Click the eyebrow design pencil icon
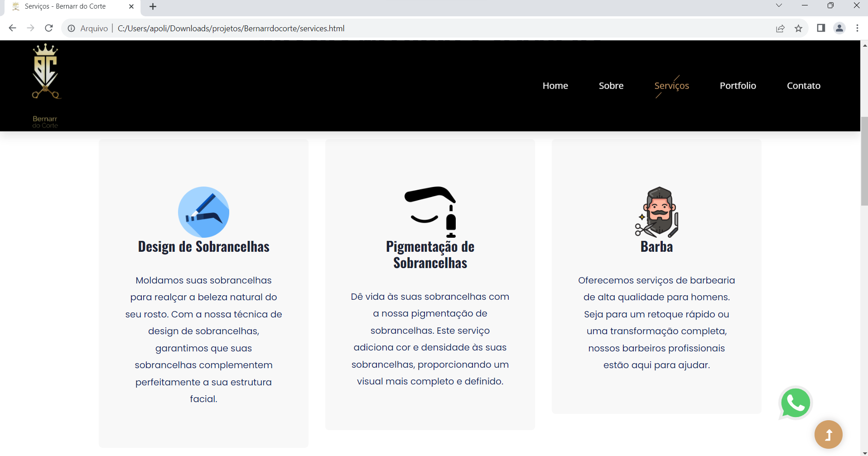 click(203, 212)
